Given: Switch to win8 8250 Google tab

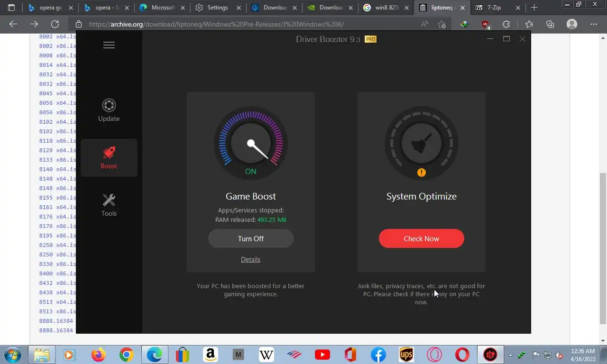Looking at the screenshot, I should 386,8.
